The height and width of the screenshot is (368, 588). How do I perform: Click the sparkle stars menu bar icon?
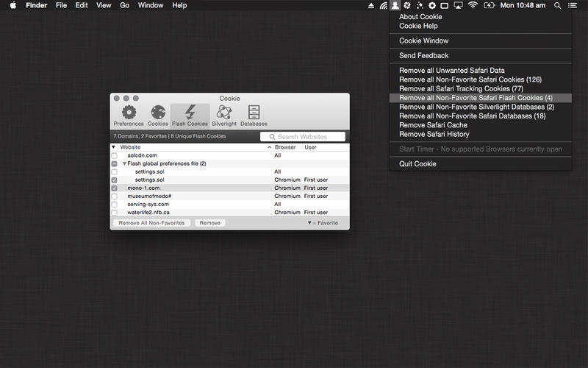pyautogui.click(x=420, y=5)
